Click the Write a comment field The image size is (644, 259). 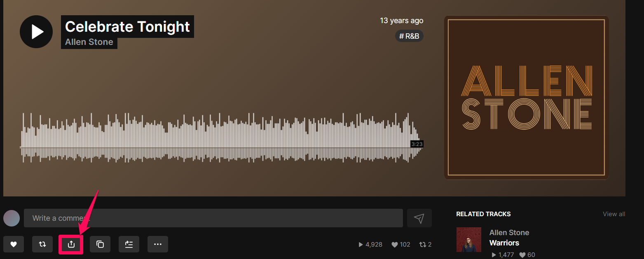point(213,218)
